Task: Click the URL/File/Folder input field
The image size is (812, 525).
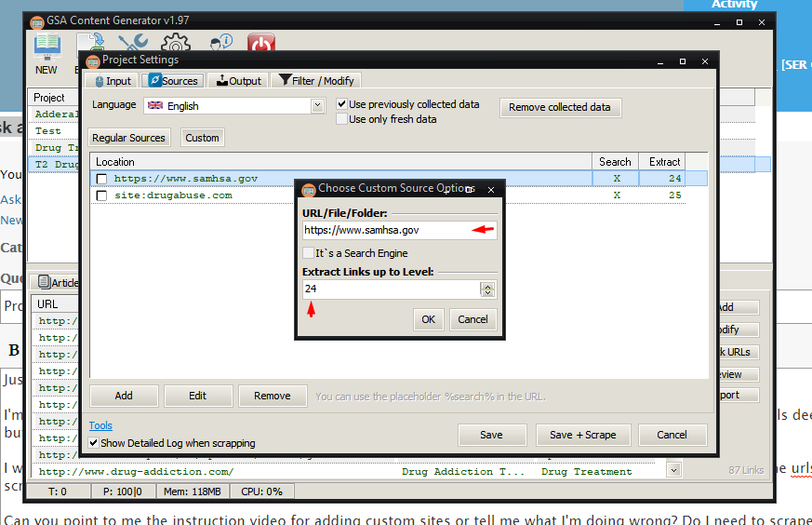Action: click(x=399, y=230)
